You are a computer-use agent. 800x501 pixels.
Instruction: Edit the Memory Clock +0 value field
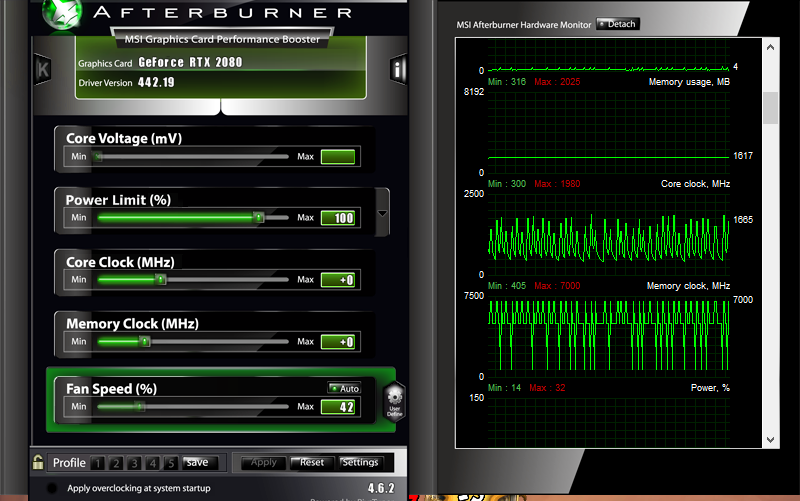pos(338,341)
